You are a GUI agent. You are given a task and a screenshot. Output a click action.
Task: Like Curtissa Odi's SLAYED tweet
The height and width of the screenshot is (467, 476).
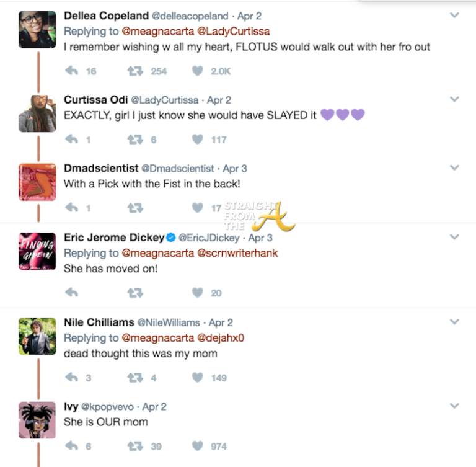197,140
